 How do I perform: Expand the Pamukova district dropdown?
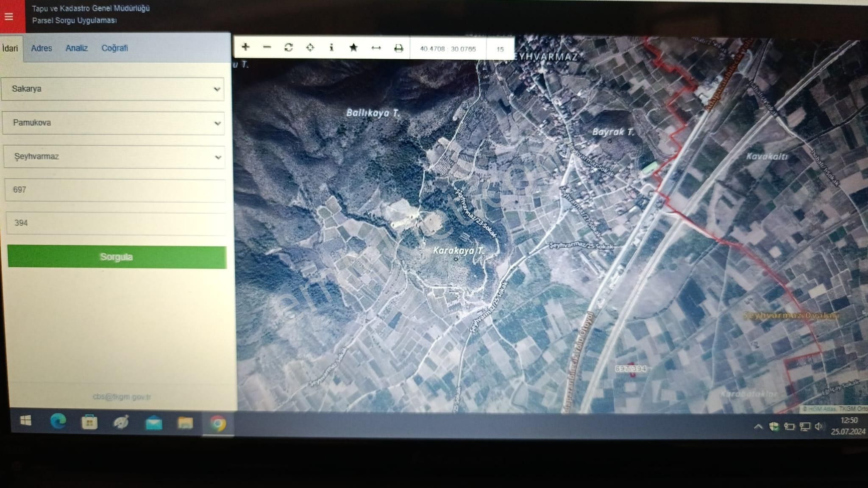[x=114, y=123]
